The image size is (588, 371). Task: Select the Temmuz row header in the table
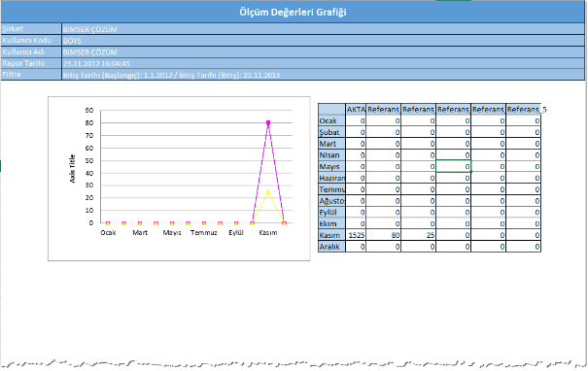(x=331, y=189)
